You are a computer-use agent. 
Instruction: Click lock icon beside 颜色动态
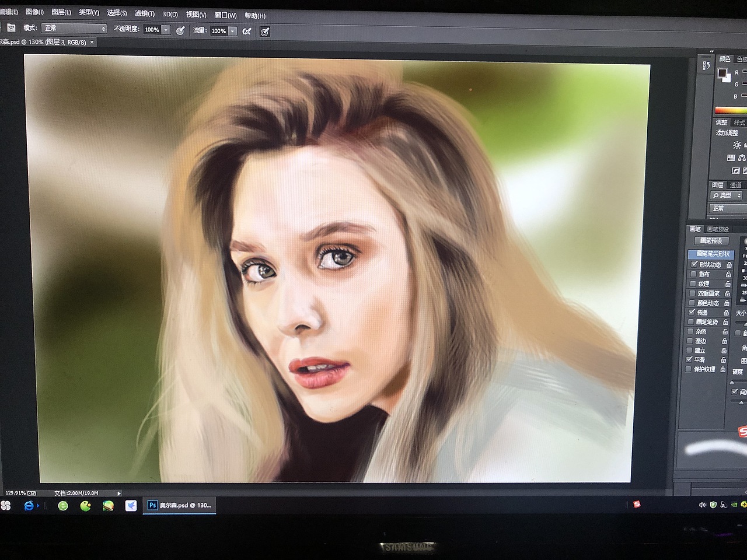pyautogui.click(x=727, y=303)
